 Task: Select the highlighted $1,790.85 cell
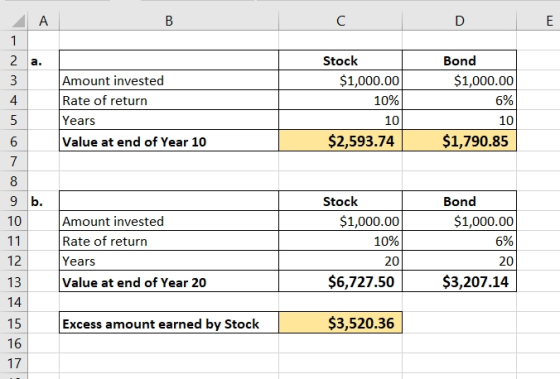[x=459, y=141]
